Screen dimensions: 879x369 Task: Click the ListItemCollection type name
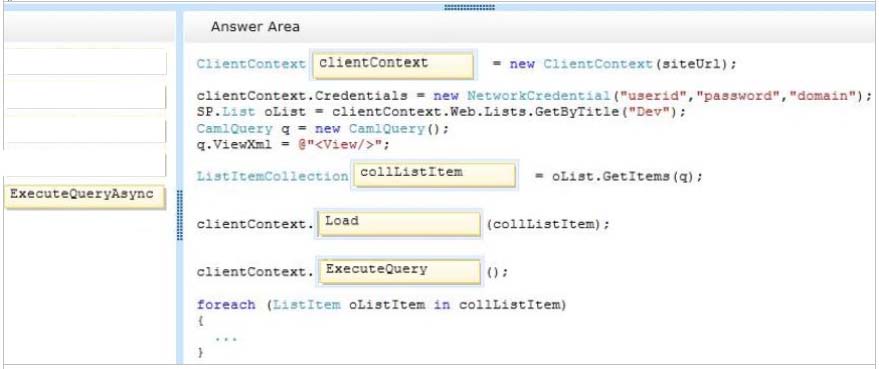[x=272, y=176]
